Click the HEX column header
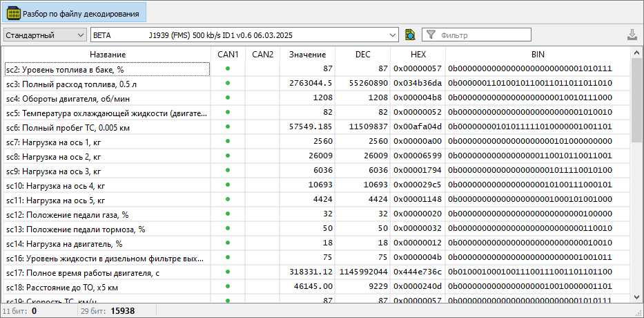 pyautogui.click(x=418, y=54)
